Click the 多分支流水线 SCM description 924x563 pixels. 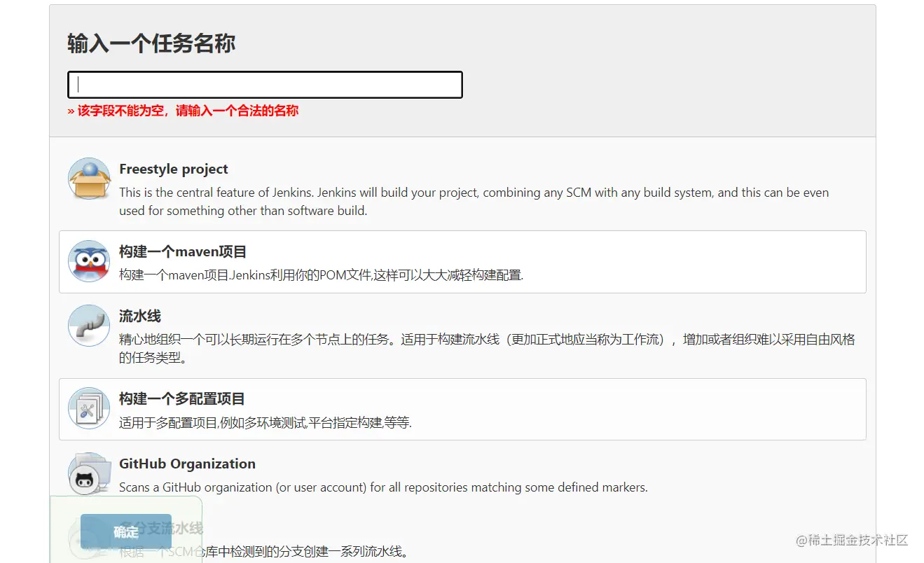coord(263,552)
